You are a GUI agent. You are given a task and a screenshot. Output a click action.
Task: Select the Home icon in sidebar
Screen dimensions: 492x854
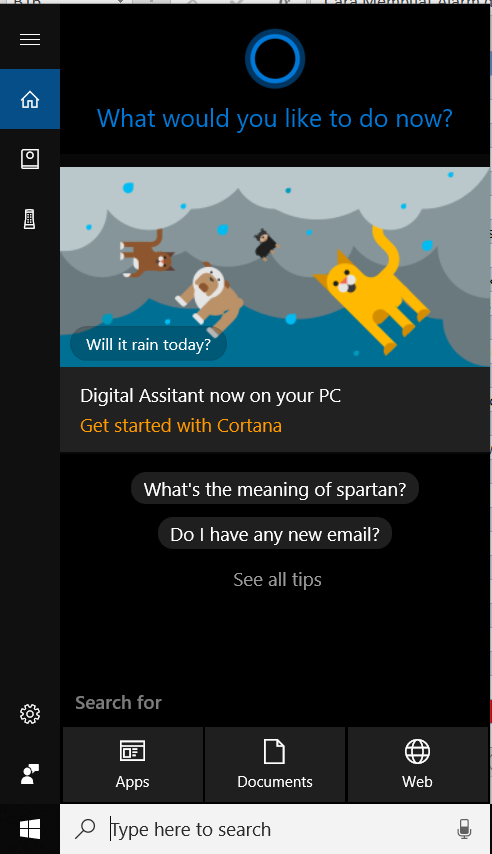coord(30,99)
